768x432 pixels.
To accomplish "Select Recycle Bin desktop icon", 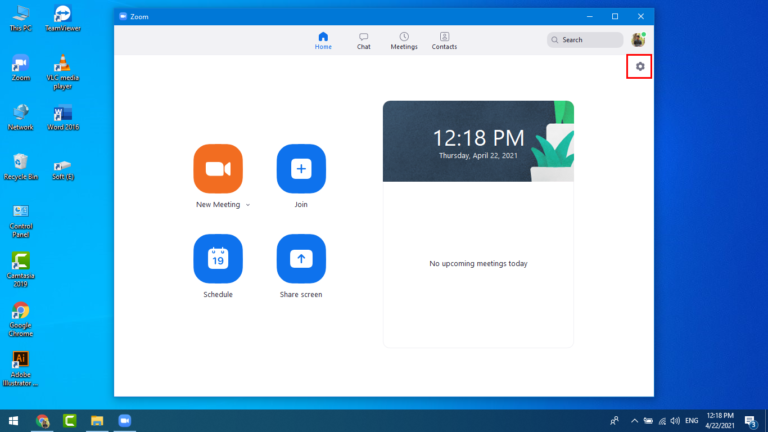I will click(x=21, y=167).
